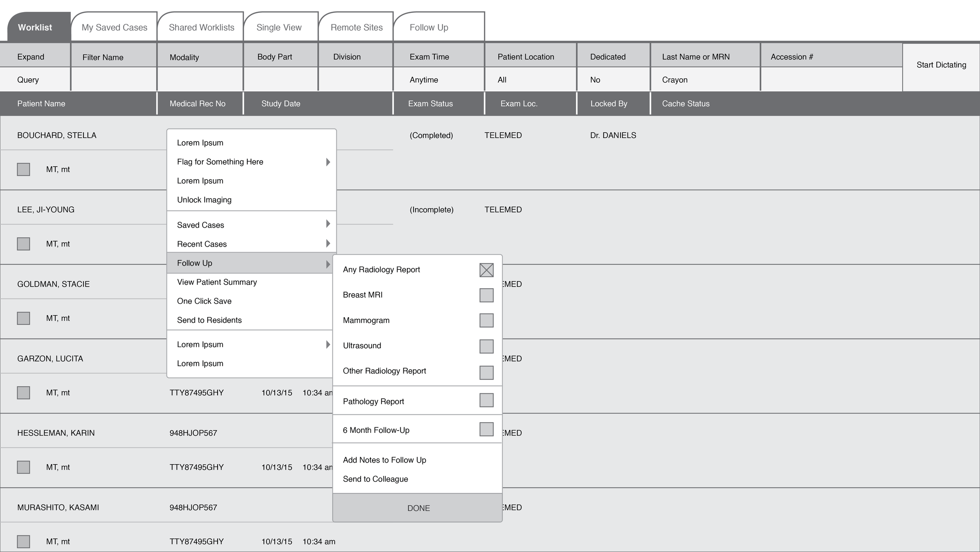Select the GOLDMAN, STACIE patient name
The image size is (980, 552).
click(x=53, y=284)
